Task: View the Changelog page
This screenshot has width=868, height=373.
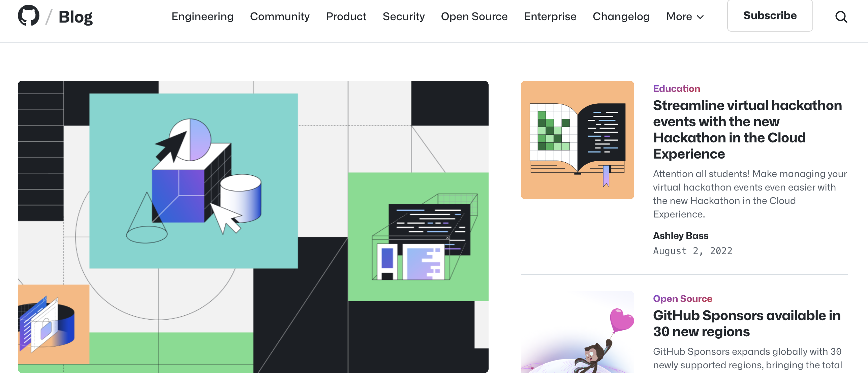Action: click(x=621, y=16)
